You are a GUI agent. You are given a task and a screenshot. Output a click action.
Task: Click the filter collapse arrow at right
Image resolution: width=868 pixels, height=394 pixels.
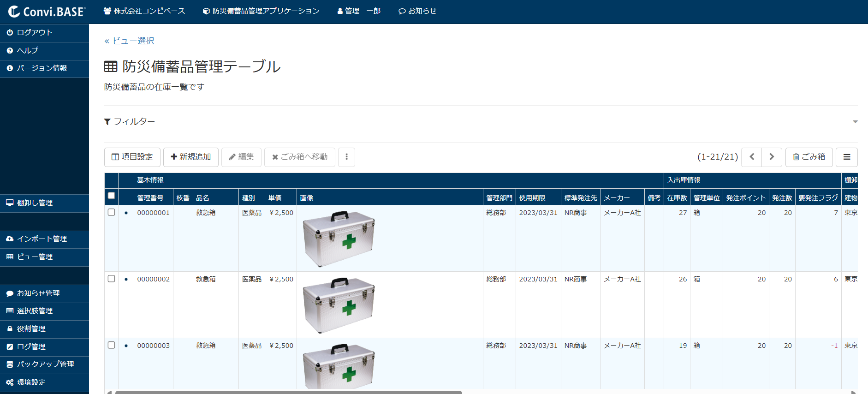855,122
